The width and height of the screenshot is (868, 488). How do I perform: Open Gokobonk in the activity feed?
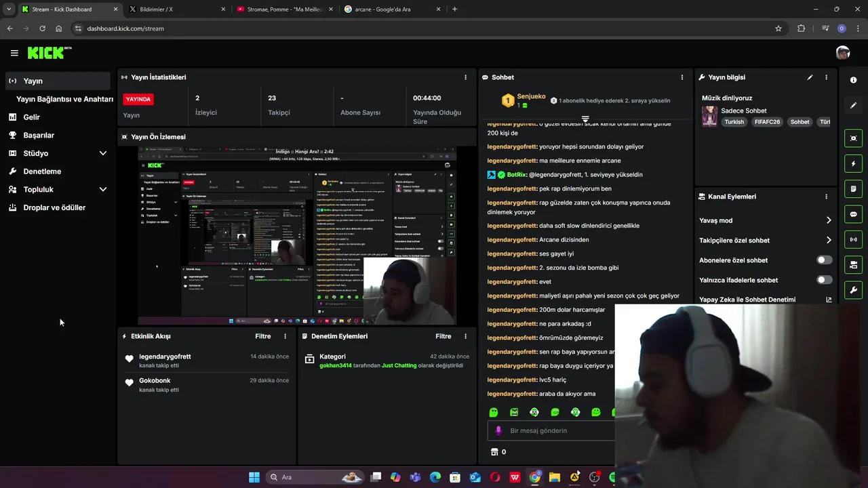tap(155, 381)
